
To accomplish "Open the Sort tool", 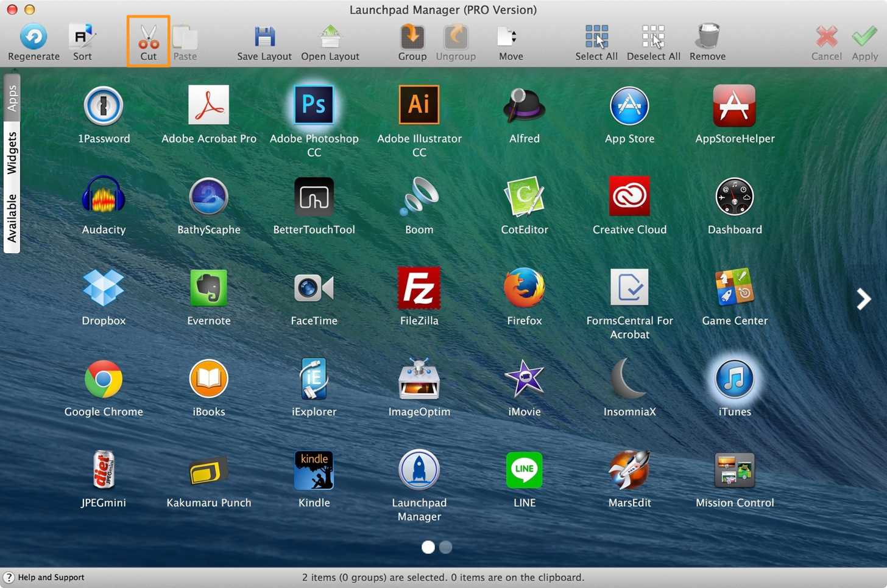I will (x=82, y=37).
